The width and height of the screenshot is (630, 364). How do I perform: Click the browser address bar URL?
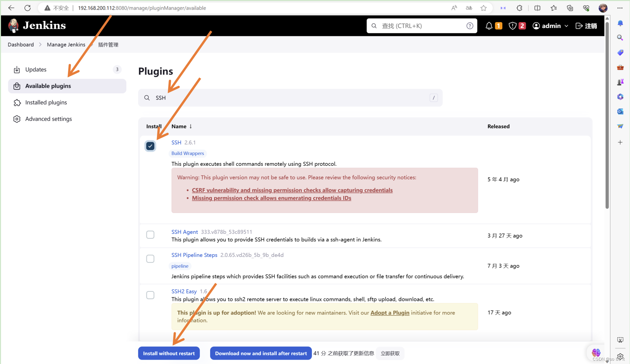coord(142,8)
